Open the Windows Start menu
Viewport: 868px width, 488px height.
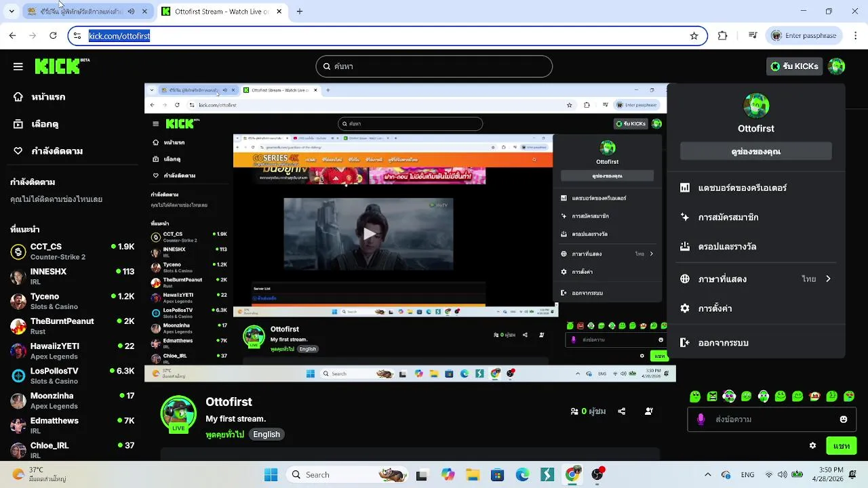point(271,475)
